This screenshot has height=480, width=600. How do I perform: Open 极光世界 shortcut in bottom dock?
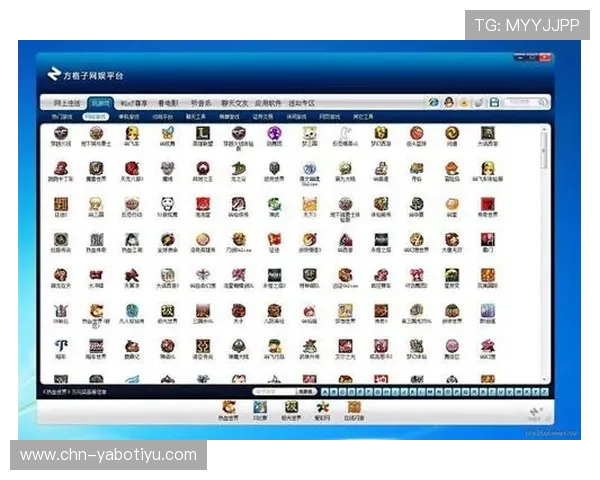pyautogui.click(x=290, y=408)
